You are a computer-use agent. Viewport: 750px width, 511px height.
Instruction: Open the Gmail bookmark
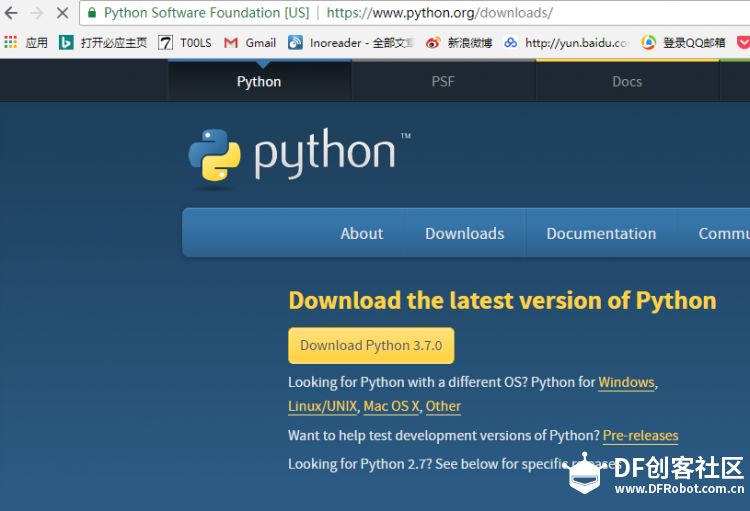(x=250, y=43)
